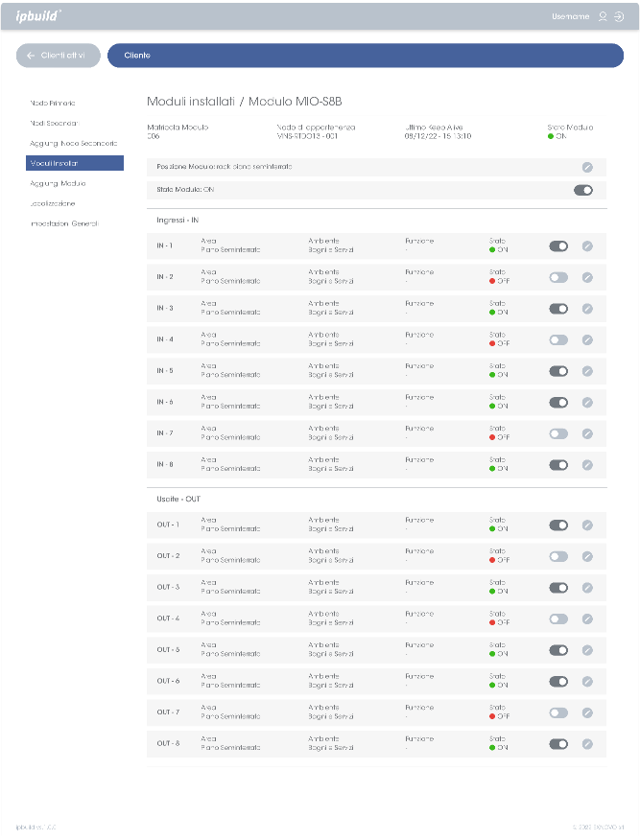640x840 pixels.
Task: Click the logout arrow icon
Action: 619,16
